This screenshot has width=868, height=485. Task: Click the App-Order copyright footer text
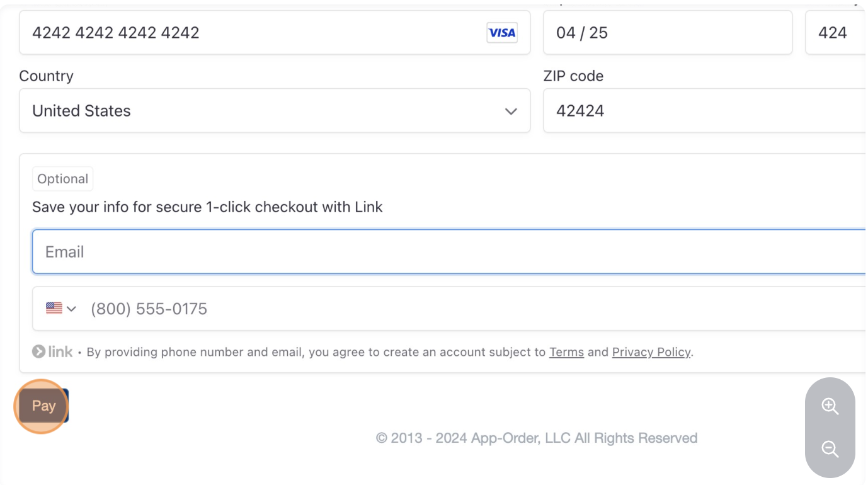(x=536, y=438)
